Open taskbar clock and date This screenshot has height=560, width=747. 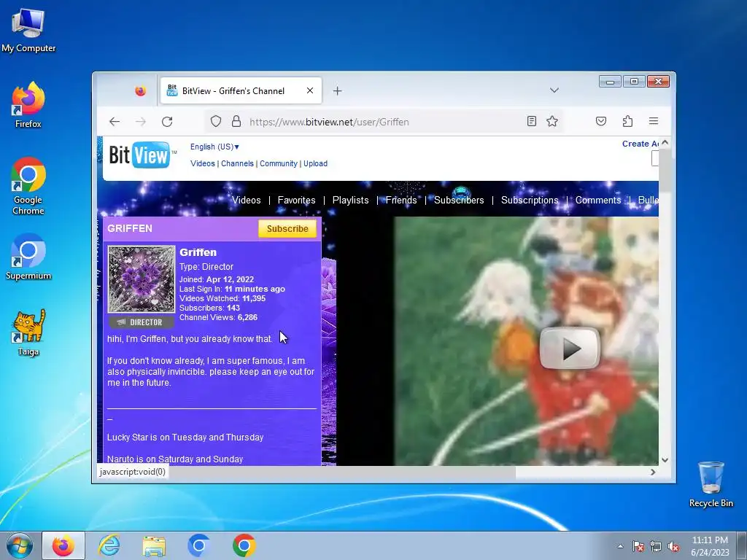coord(710,546)
